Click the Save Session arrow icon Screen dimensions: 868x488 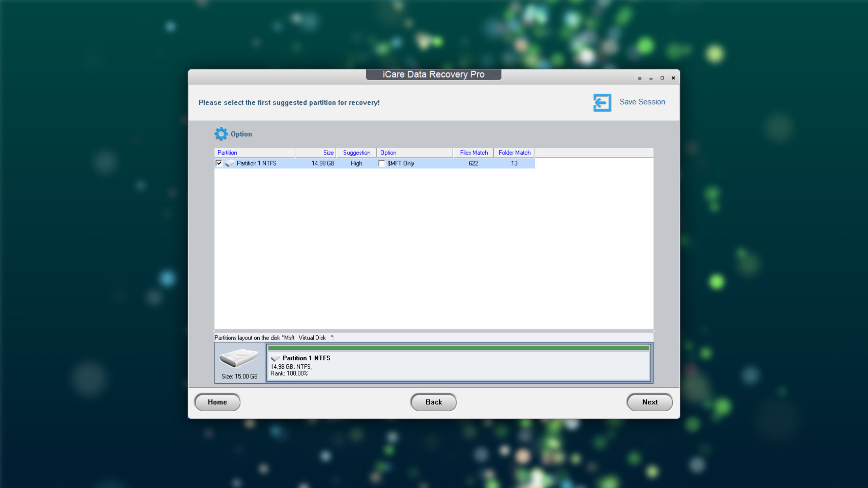(602, 102)
